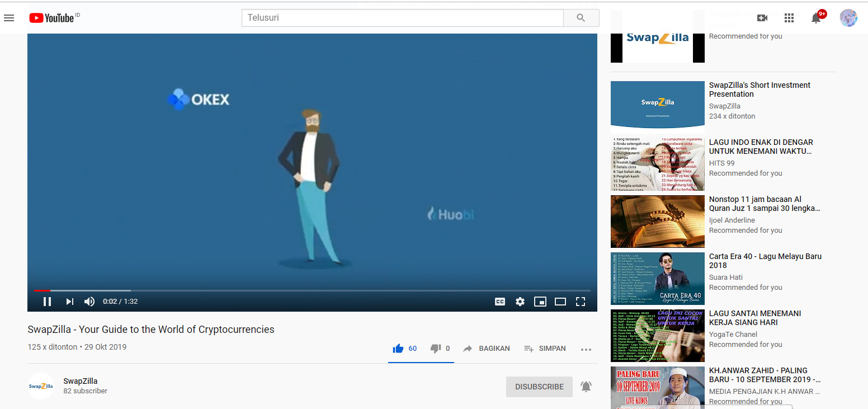Image resolution: width=868 pixels, height=409 pixels.
Task: Click the '234 x ditonton' text
Action: [732, 116]
